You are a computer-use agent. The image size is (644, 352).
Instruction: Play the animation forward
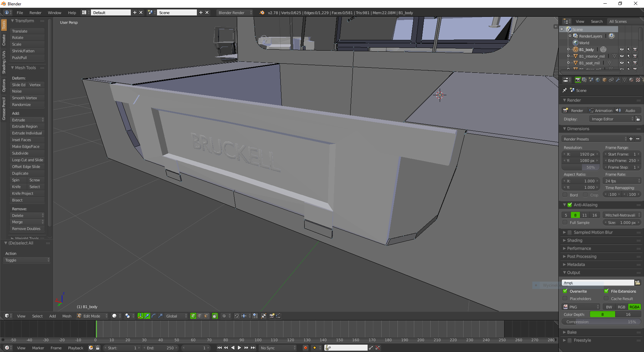(239, 348)
